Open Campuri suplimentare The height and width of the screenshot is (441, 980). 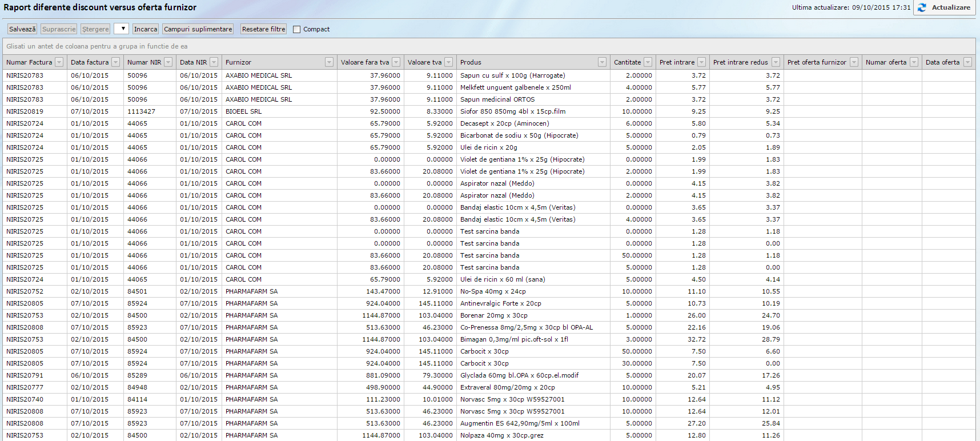click(198, 29)
